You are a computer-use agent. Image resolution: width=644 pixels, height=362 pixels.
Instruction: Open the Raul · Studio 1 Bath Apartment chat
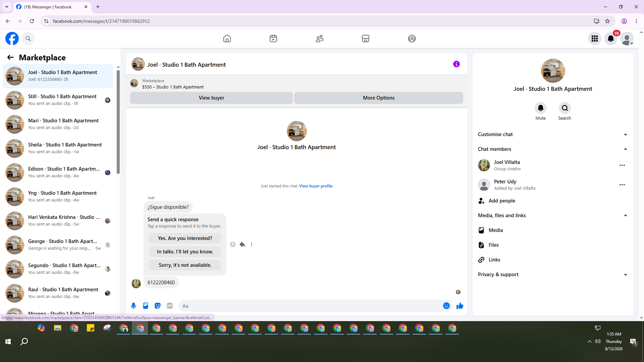pos(58,293)
